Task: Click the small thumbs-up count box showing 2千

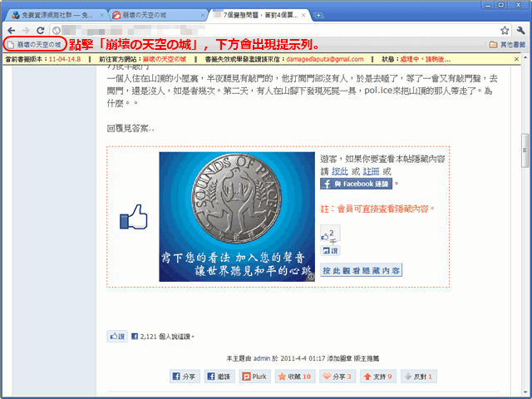Action: tap(330, 234)
